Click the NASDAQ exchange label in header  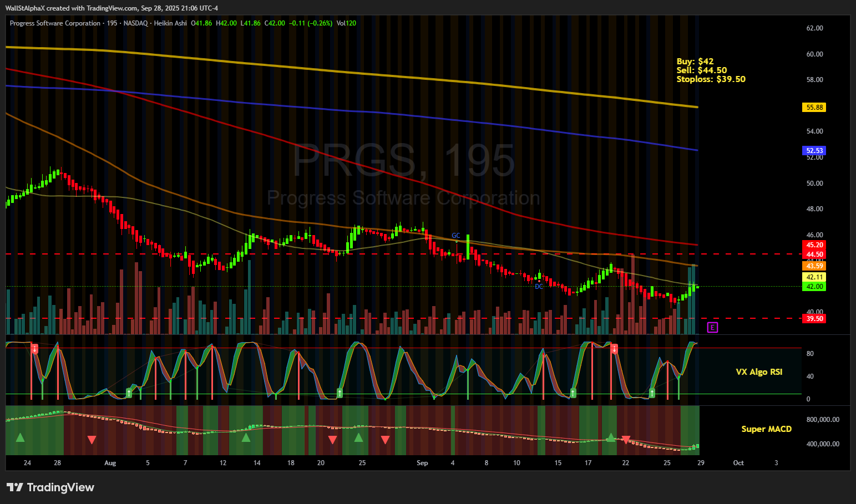[135, 23]
